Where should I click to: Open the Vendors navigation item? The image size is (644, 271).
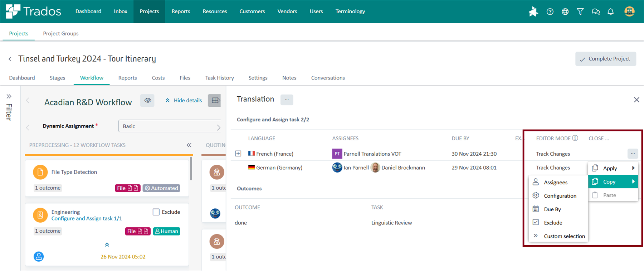pos(287,11)
